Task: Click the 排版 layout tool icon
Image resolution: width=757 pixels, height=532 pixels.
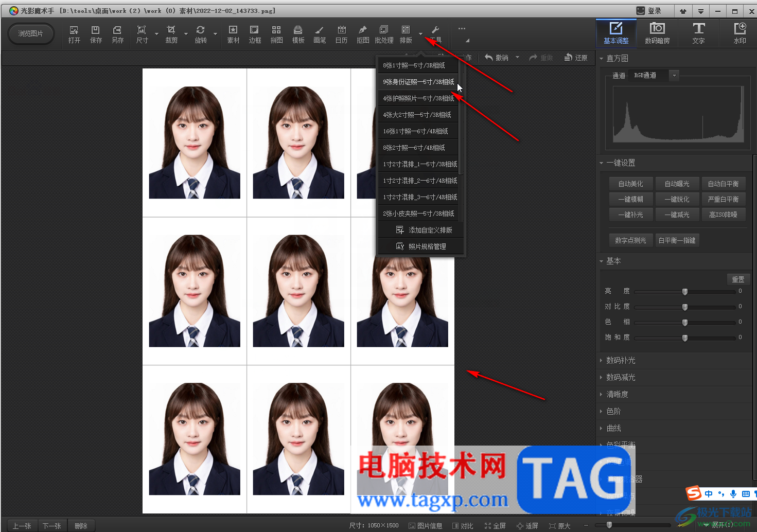Action: pos(406,34)
